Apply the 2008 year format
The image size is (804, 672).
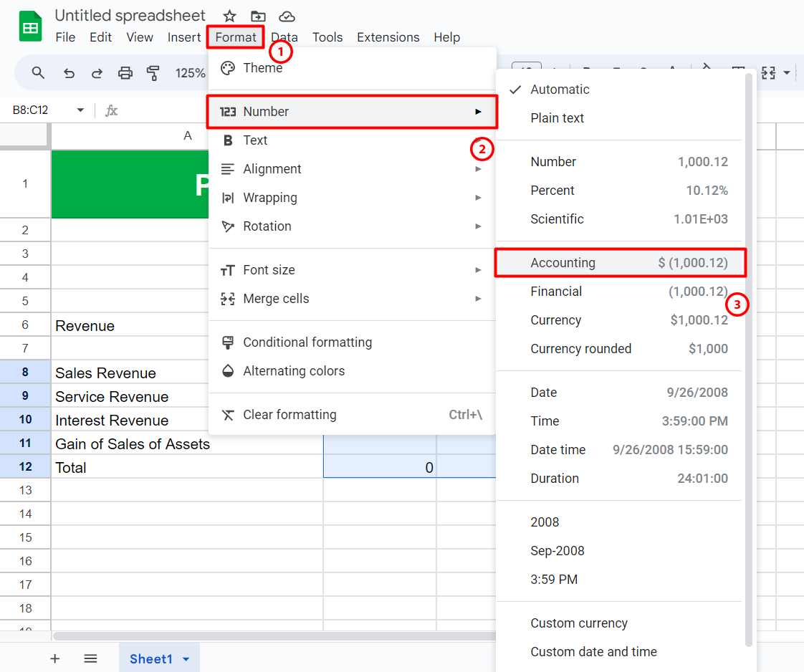pos(620,522)
